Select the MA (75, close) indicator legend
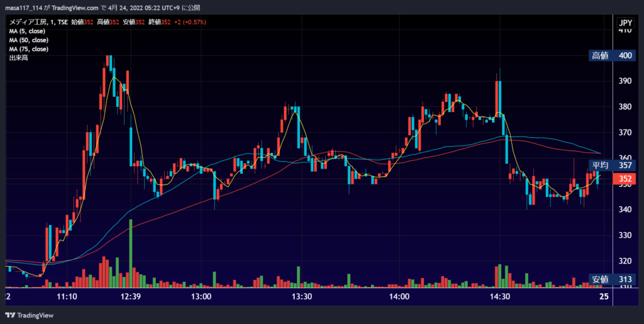This screenshot has width=644, height=324. pos(29,49)
